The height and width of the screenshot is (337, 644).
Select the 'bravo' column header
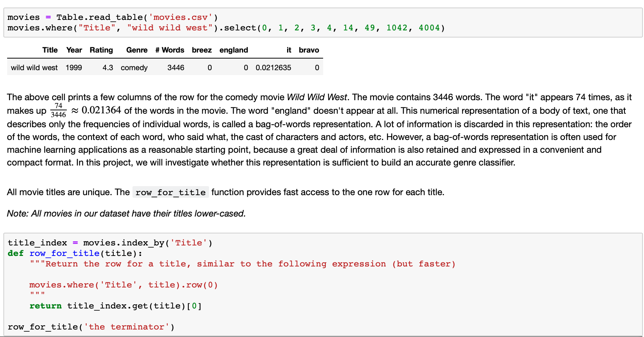pyautogui.click(x=309, y=50)
